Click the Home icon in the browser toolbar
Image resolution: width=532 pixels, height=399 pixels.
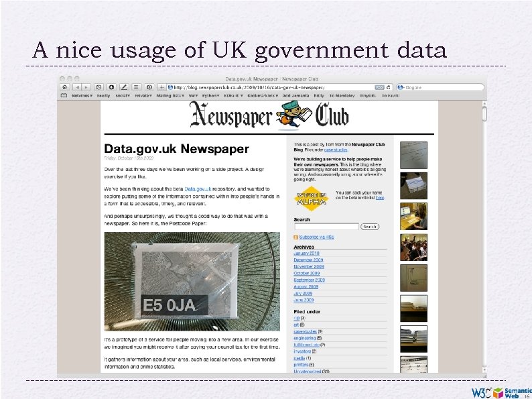pyautogui.click(x=64, y=87)
